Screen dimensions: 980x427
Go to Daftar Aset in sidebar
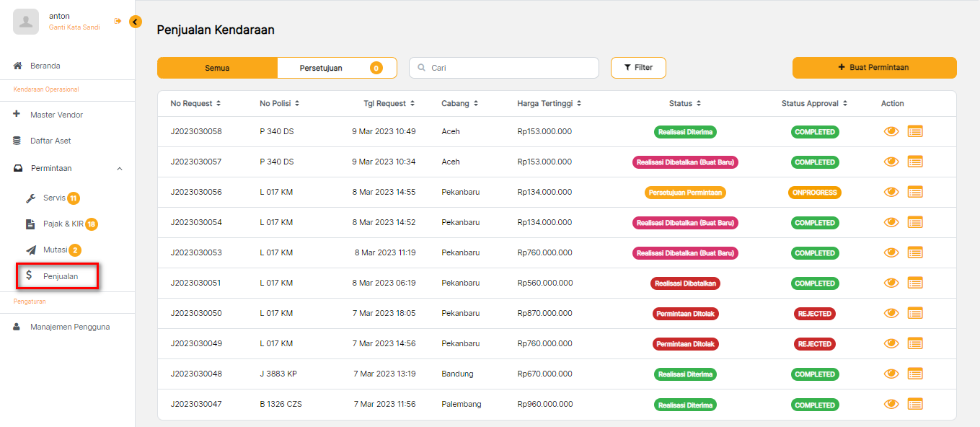click(50, 141)
